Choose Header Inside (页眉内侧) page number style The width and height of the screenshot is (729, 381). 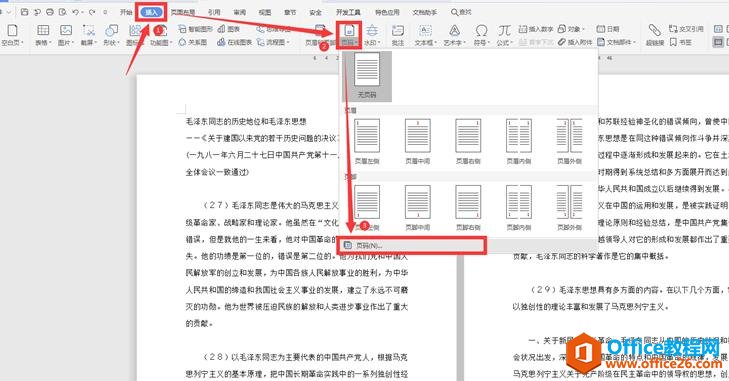click(x=518, y=141)
